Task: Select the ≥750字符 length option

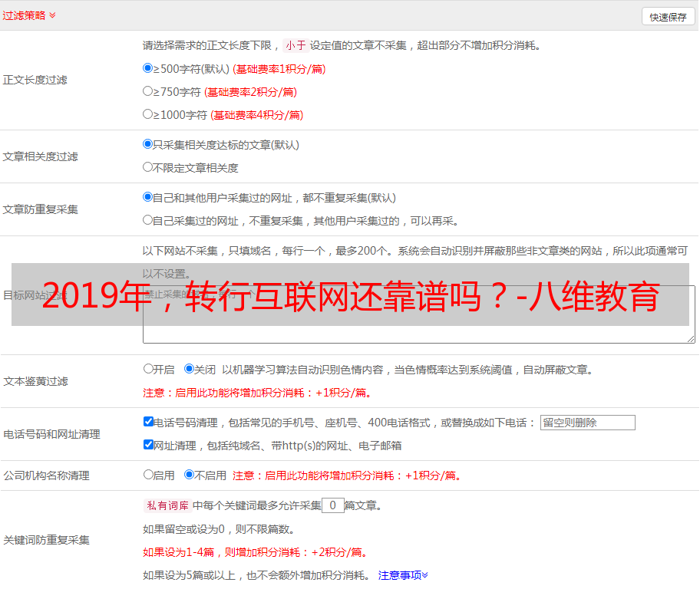Action: pyautogui.click(x=148, y=91)
